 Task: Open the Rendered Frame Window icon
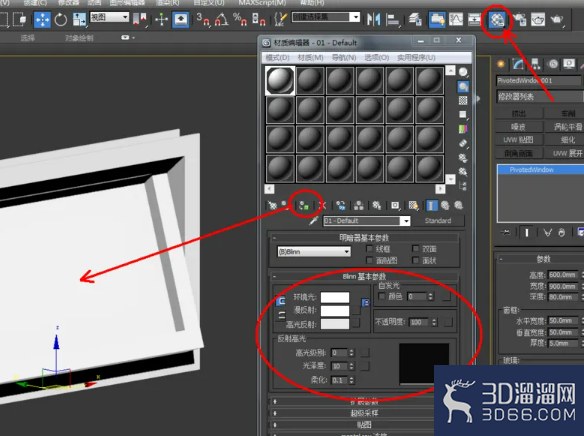(x=538, y=19)
